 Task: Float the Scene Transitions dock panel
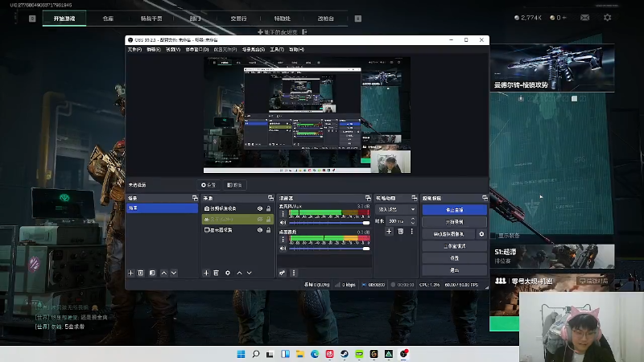coord(414,198)
